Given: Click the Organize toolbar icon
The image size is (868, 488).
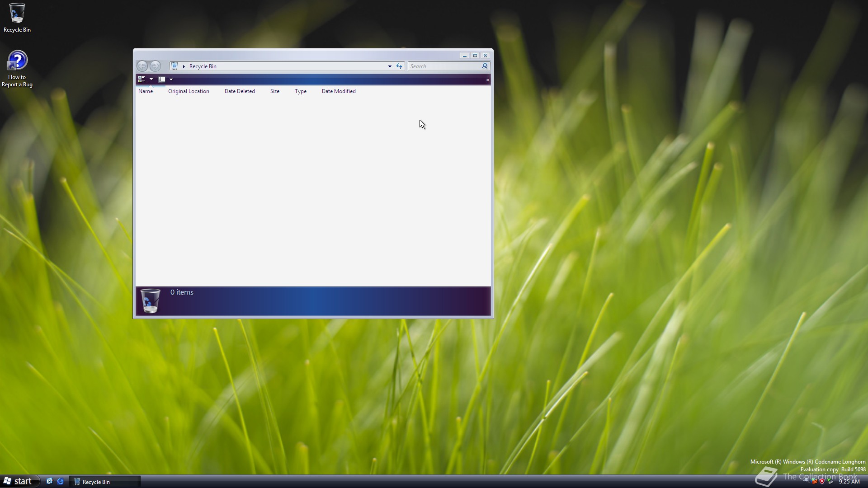Looking at the screenshot, I should (x=142, y=79).
